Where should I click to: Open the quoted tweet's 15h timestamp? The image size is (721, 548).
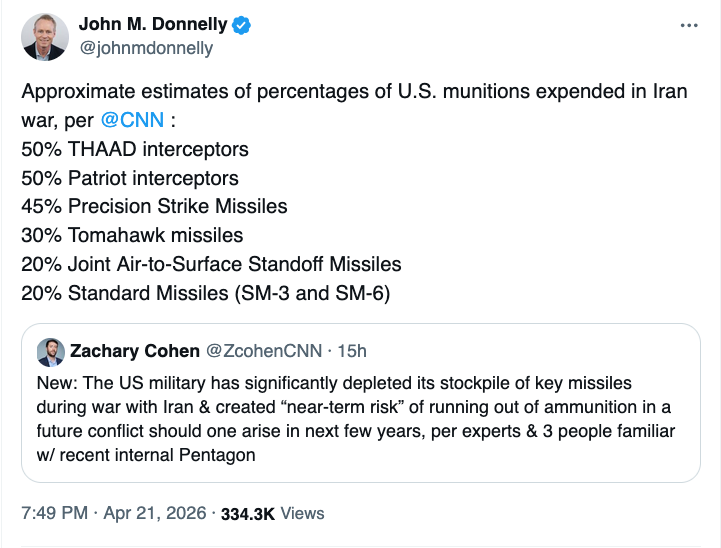click(x=352, y=351)
